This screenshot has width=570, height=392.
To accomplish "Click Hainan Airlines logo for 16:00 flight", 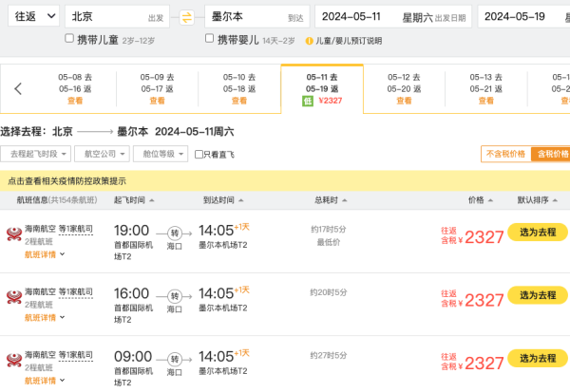I will coord(14,297).
